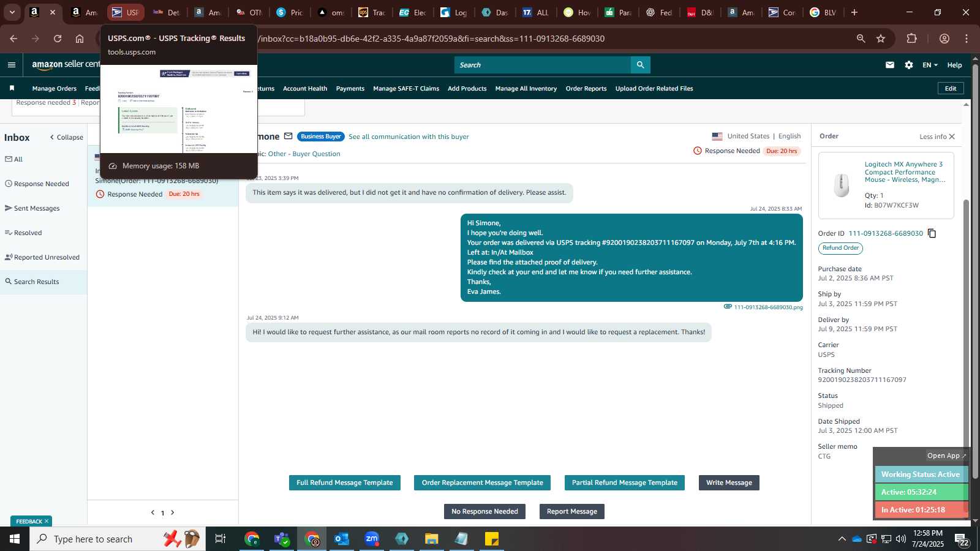The width and height of the screenshot is (980, 551).
Task: Click the zoom magnifier icon in address bar
Action: point(861,39)
